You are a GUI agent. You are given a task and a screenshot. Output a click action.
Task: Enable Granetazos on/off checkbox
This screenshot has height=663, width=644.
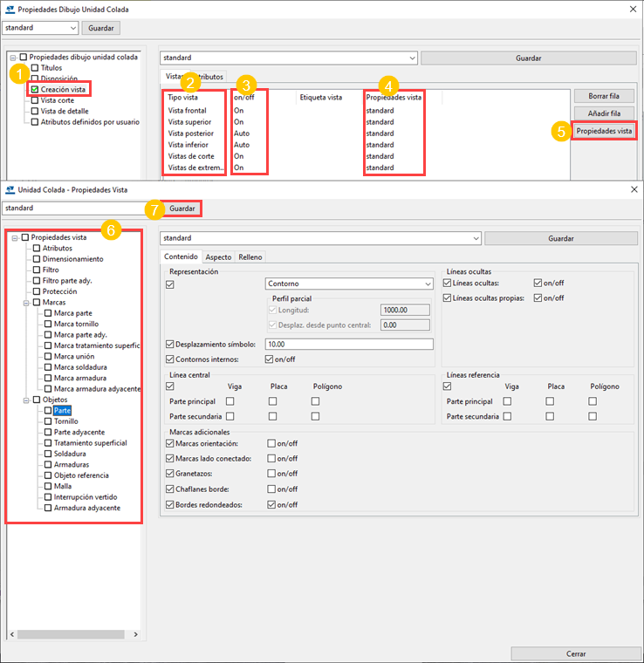click(x=271, y=474)
